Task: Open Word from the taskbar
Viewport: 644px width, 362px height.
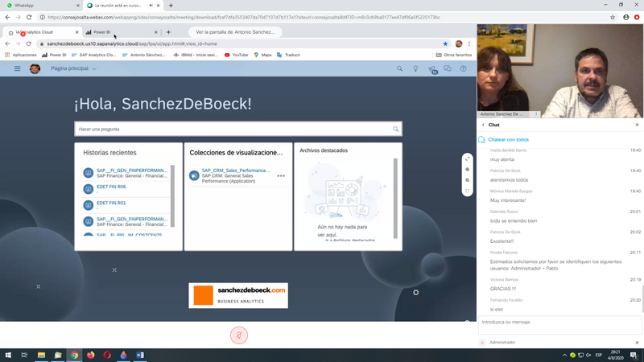Action: pos(140,355)
